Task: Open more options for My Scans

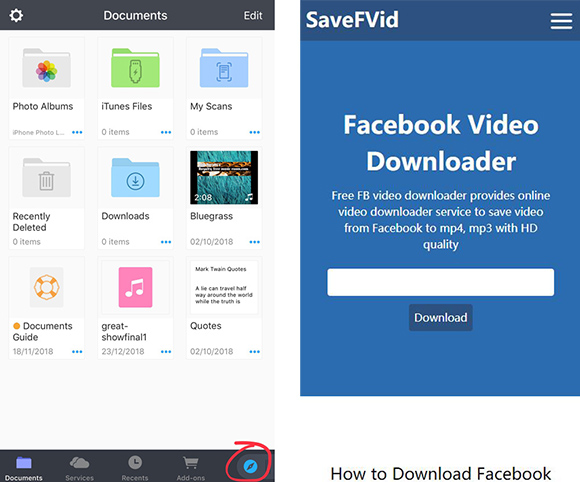Action: [254, 132]
